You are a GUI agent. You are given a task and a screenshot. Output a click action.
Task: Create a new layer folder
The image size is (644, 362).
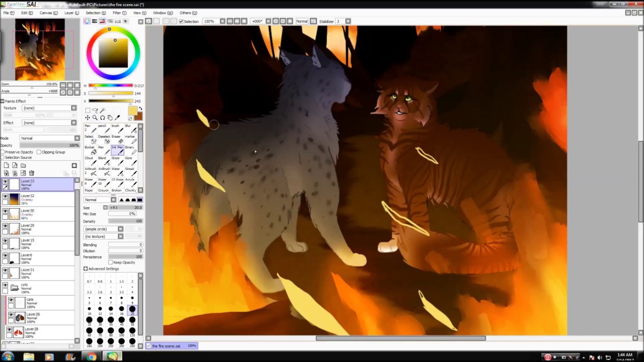23,165
